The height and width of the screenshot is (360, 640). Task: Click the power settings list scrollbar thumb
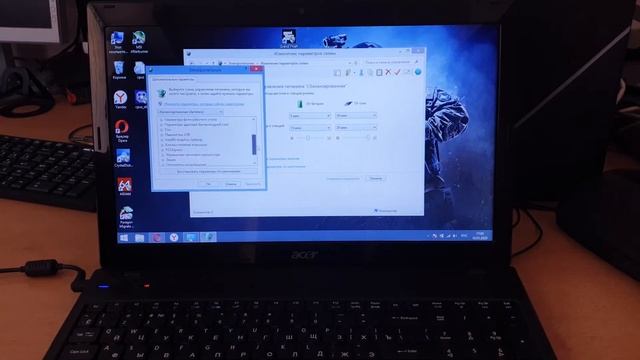[254, 144]
